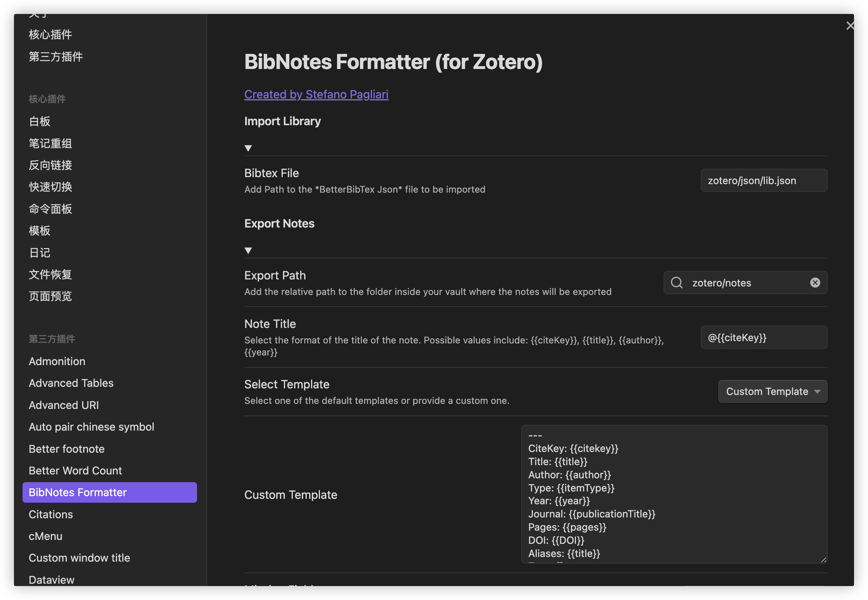Open the 命令面板 core plugin settings
The image size is (868, 600).
(50, 209)
